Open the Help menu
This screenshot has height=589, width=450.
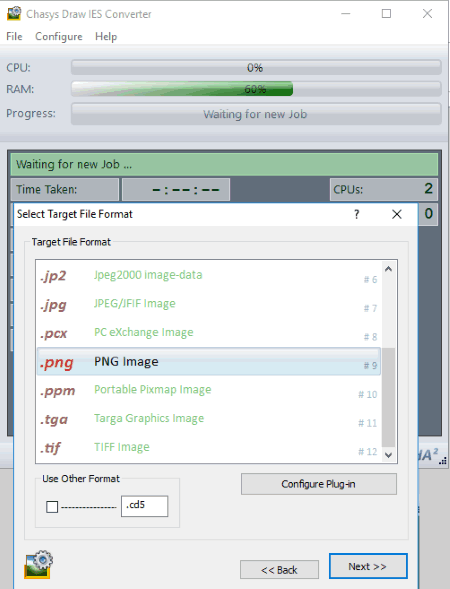(x=106, y=36)
